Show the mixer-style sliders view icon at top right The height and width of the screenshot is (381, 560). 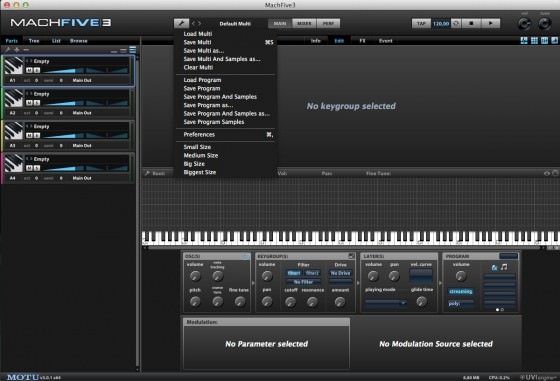pyautogui.click(x=544, y=41)
